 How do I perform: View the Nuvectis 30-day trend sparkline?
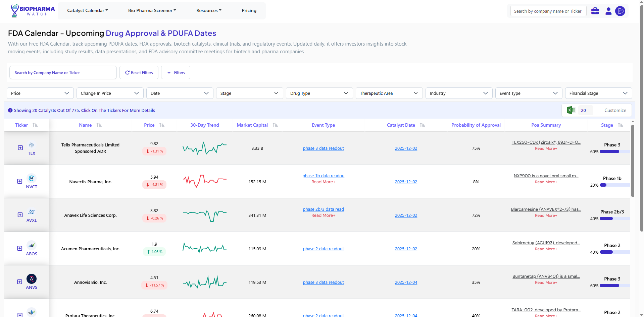click(x=205, y=181)
